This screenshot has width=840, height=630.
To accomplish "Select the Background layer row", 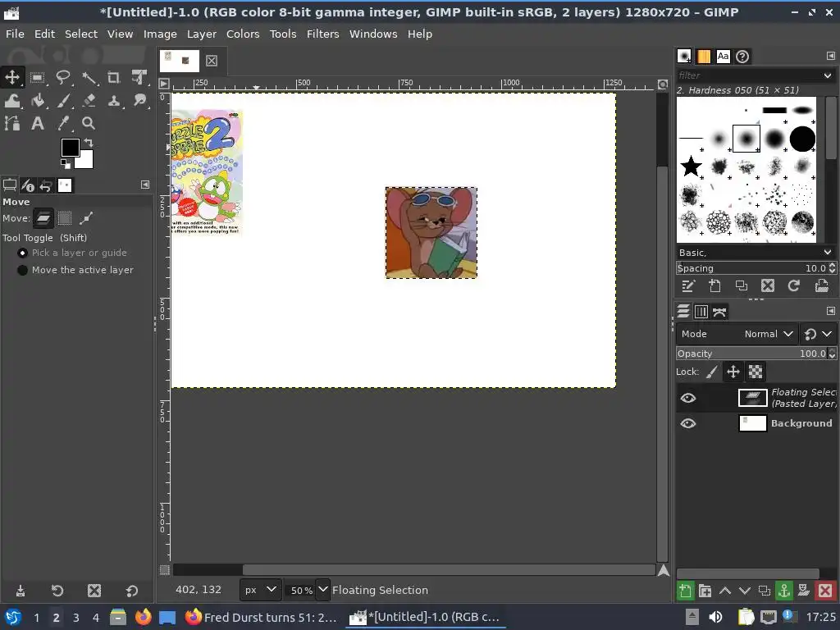I will pyautogui.click(x=756, y=423).
